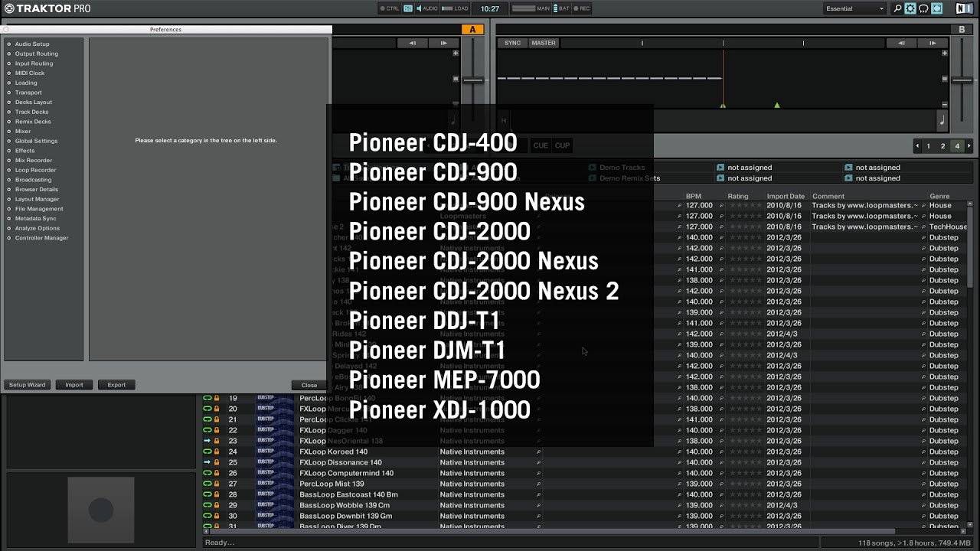Adjust Deck A tempo fader
The image size is (980, 551).
coord(472,80)
